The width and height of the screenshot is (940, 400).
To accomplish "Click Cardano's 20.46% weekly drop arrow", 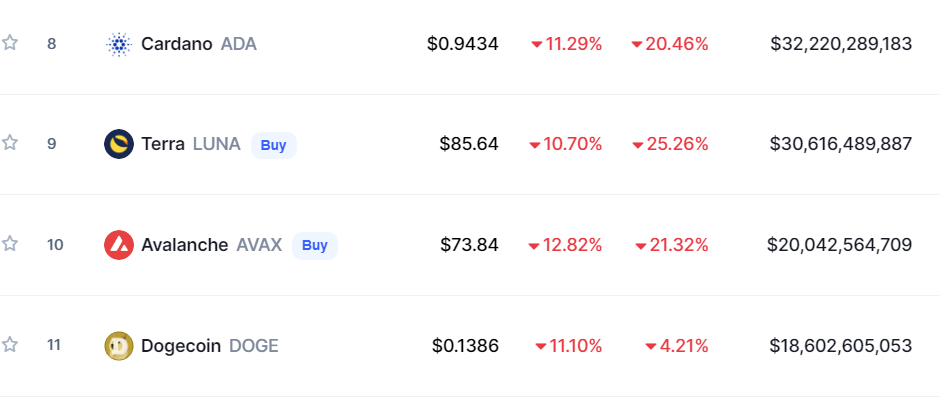I will click(637, 45).
